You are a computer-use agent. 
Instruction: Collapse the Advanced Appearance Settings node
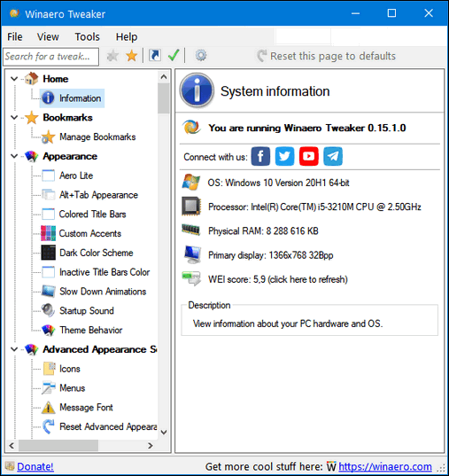click(x=14, y=349)
